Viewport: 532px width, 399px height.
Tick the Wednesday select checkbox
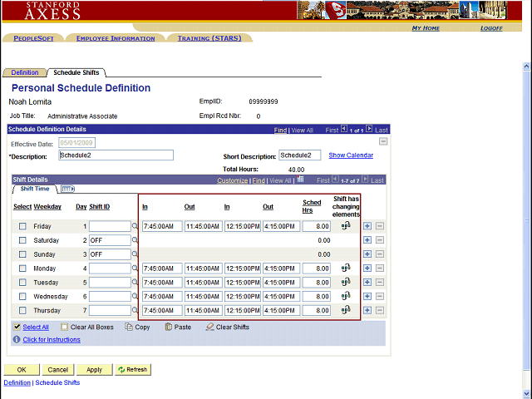pyautogui.click(x=22, y=297)
